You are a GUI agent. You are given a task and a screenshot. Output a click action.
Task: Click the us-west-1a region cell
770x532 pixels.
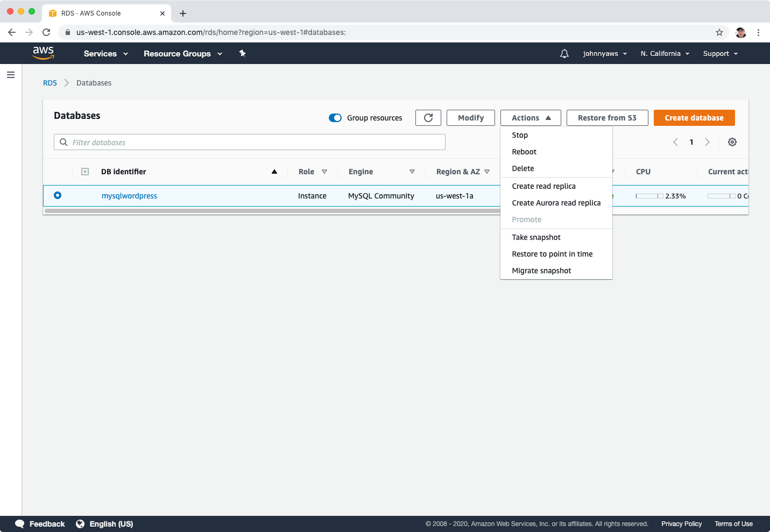click(x=455, y=196)
